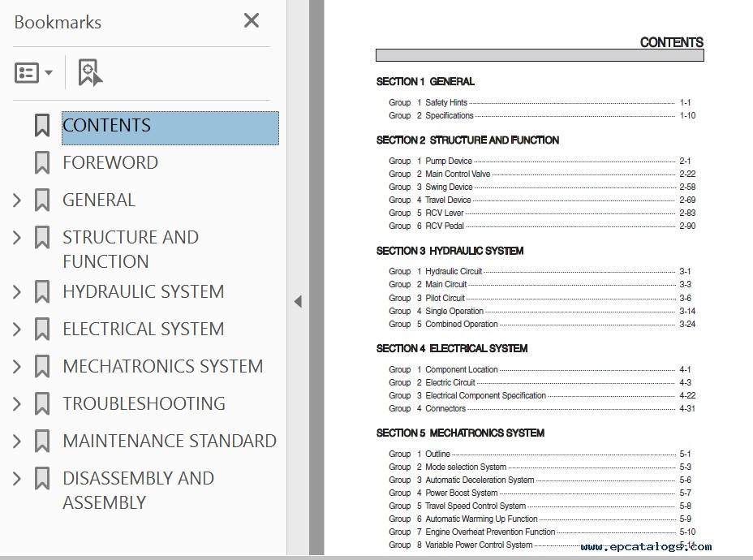This screenshot has height=560, width=753.
Task: Click the DISASSEMBLY AND ASSEMBLY bookmark icon
Action: coord(41,479)
